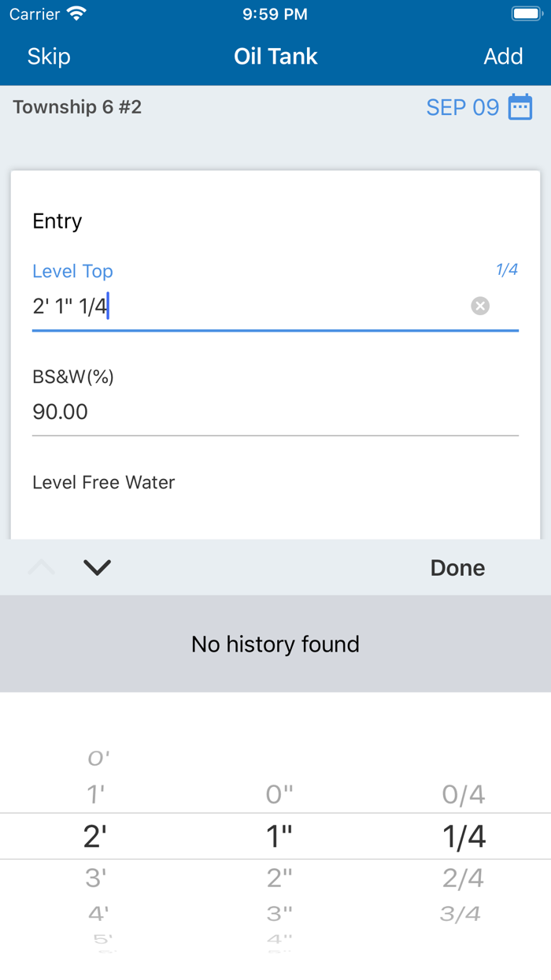This screenshot has height=980, width=551.
Task: Select the calendar date SEP 09
Action: [x=463, y=107]
